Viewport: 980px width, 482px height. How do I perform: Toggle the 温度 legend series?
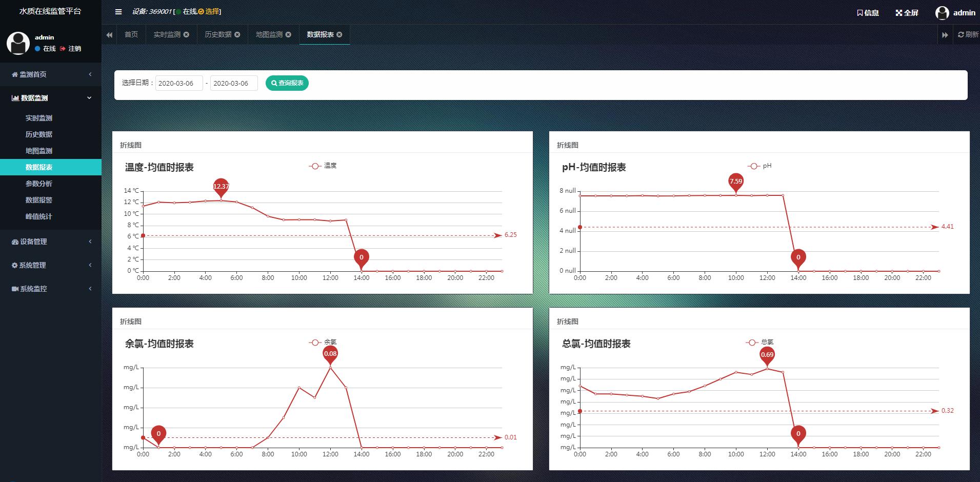click(323, 166)
